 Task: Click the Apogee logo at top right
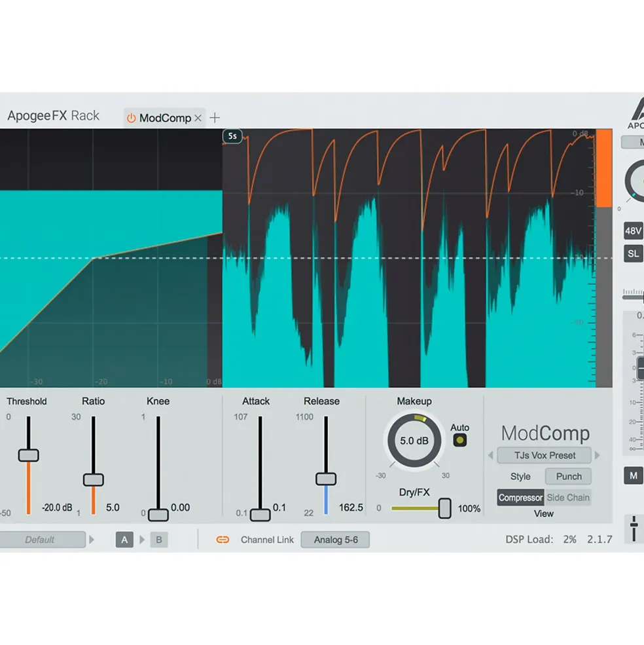[x=636, y=113]
